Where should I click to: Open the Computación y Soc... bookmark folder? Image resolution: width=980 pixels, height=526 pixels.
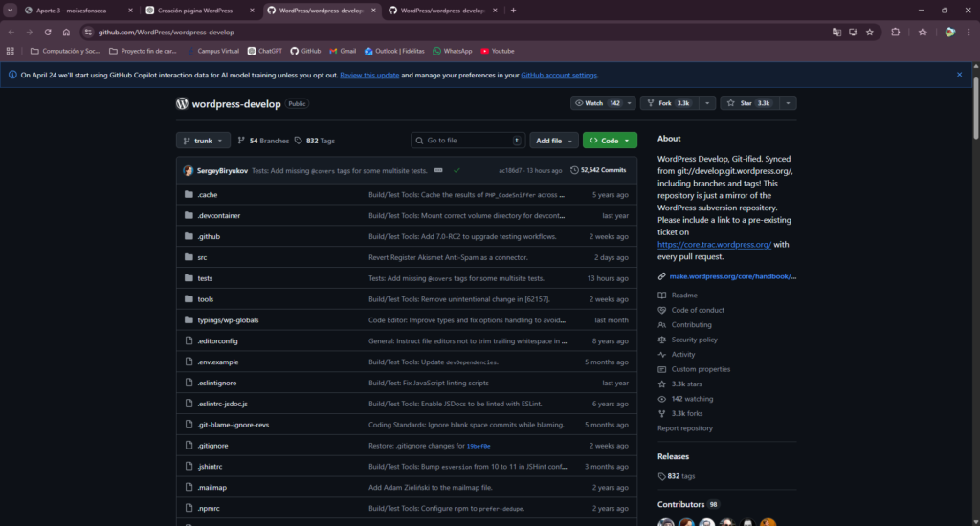point(66,52)
